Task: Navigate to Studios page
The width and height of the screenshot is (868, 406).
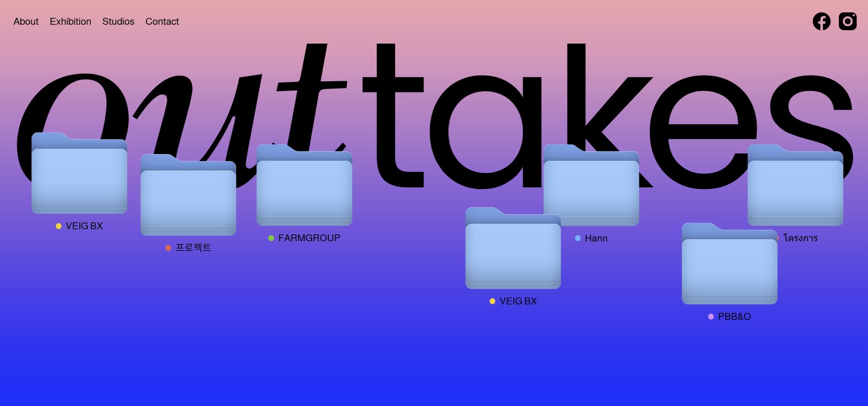Action: pos(118,22)
